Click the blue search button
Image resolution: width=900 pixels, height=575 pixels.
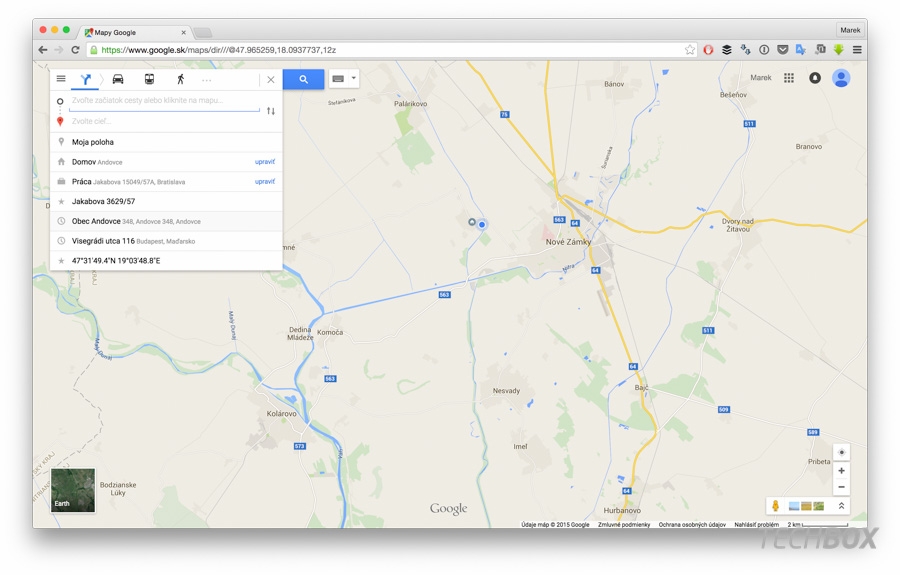304,80
